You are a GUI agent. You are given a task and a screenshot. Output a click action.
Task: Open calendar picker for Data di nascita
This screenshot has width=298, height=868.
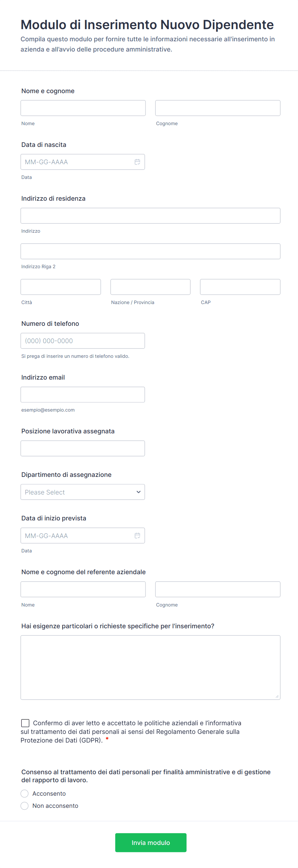coord(137,162)
